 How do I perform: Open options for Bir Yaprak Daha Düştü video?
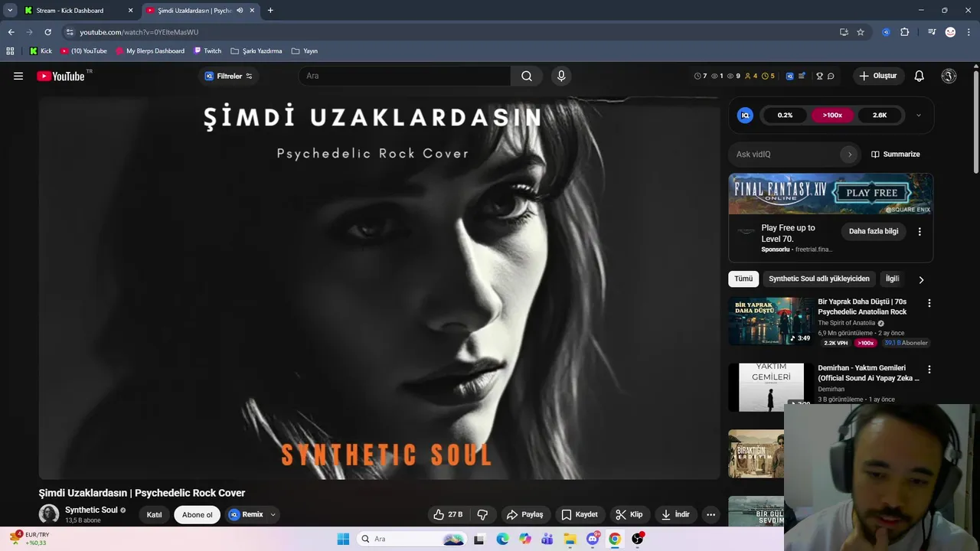click(929, 303)
